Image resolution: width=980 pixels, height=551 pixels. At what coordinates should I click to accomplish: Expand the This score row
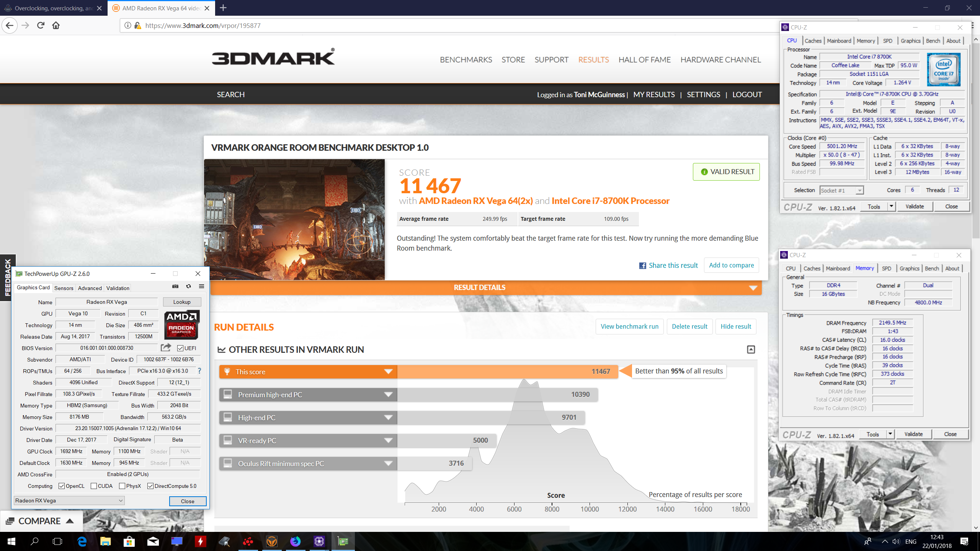point(388,372)
